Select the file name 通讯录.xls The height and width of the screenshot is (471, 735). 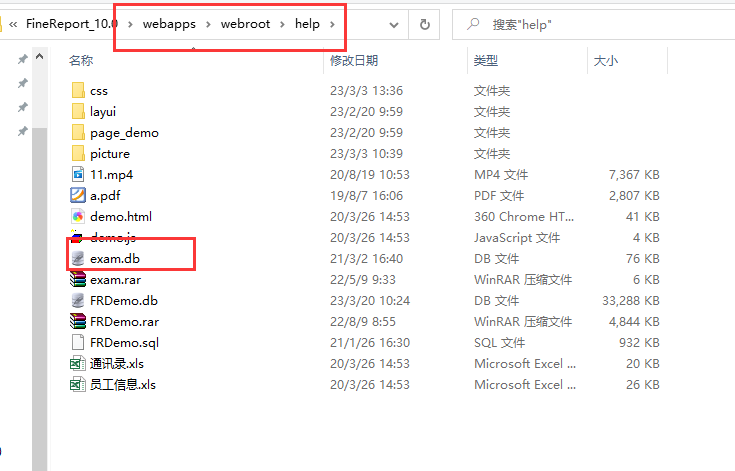117,364
